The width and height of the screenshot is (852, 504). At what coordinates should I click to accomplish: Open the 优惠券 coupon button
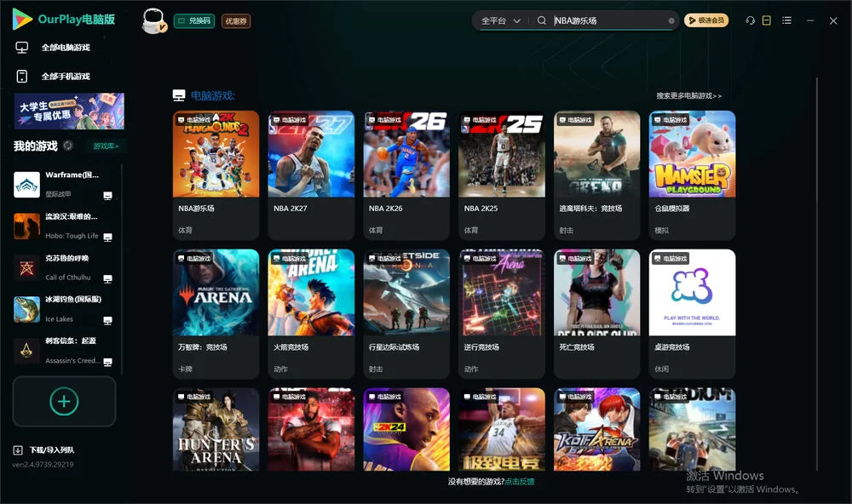[236, 21]
